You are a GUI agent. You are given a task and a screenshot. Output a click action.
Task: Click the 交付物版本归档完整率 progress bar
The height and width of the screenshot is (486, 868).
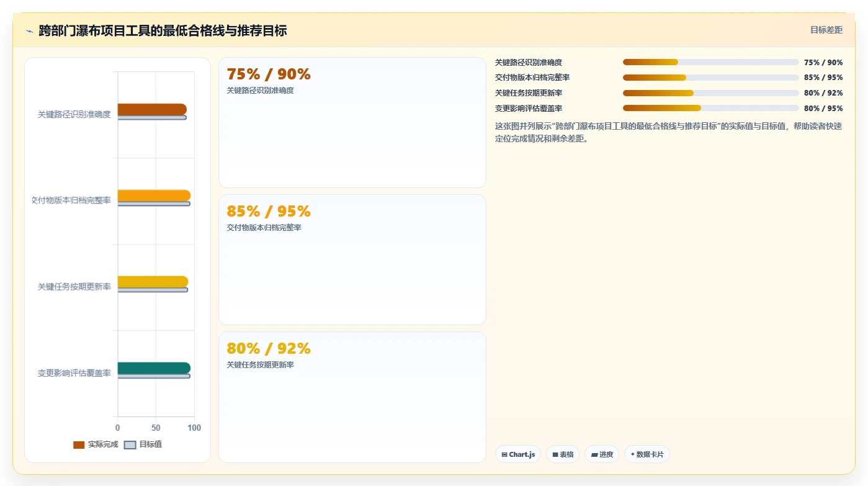(x=711, y=78)
